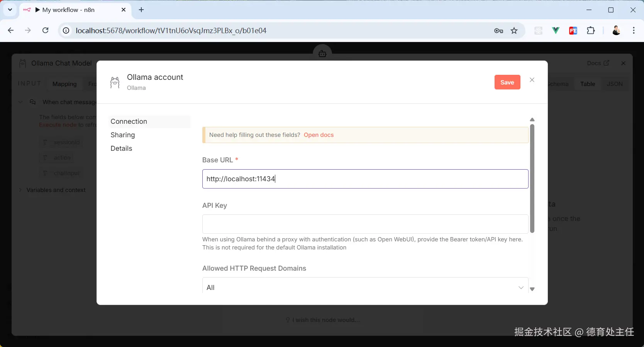The height and width of the screenshot is (347, 644).
Task: Open the Chrome three-dot menu
Action: tap(634, 30)
